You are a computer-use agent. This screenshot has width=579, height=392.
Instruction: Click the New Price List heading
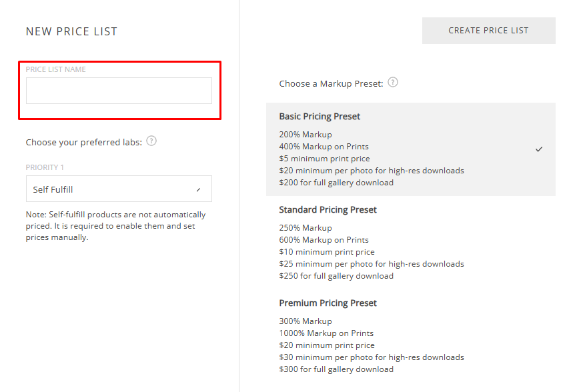click(71, 31)
